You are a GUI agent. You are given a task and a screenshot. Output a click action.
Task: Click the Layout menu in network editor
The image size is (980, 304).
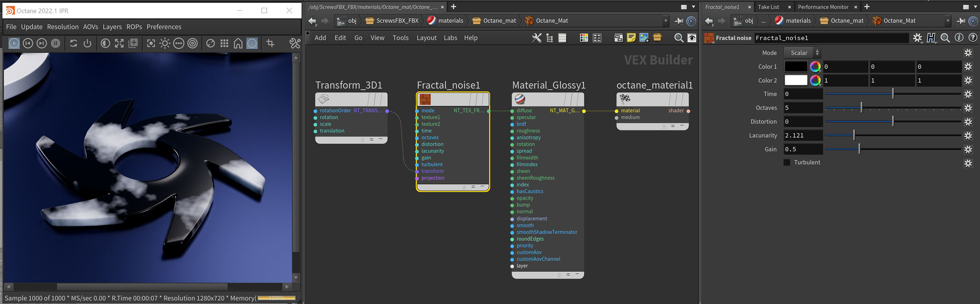(426, 38)
